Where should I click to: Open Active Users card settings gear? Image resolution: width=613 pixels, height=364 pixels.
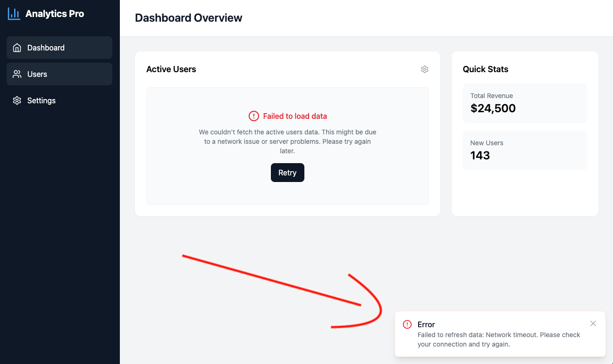(x=425, y=69)
